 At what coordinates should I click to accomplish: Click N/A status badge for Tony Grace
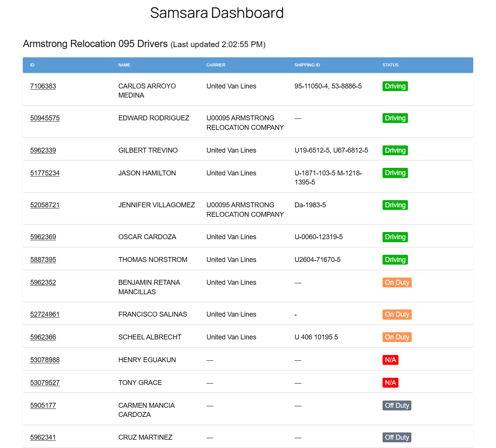tap(391, 383)
